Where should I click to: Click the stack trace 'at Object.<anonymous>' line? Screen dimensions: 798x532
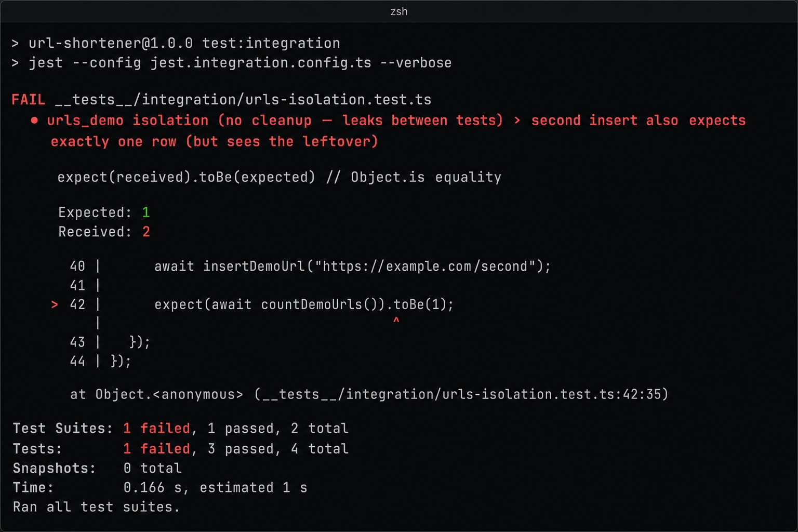(369, 394)
